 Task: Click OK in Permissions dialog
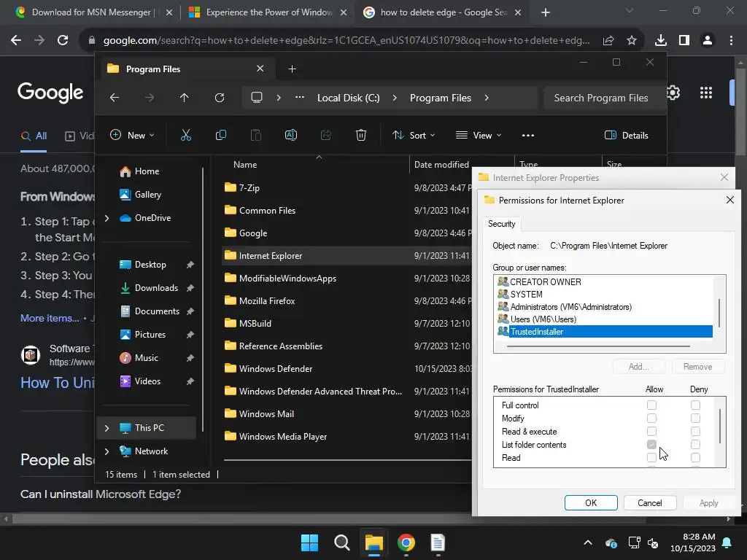[591, 503]
